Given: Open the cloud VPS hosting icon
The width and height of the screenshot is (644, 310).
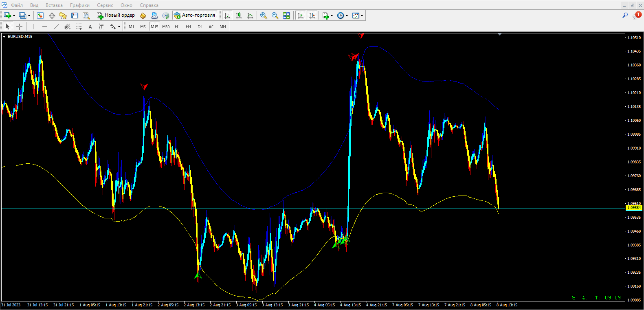Looking at the screenshot, I should click(x=154, y=15).
